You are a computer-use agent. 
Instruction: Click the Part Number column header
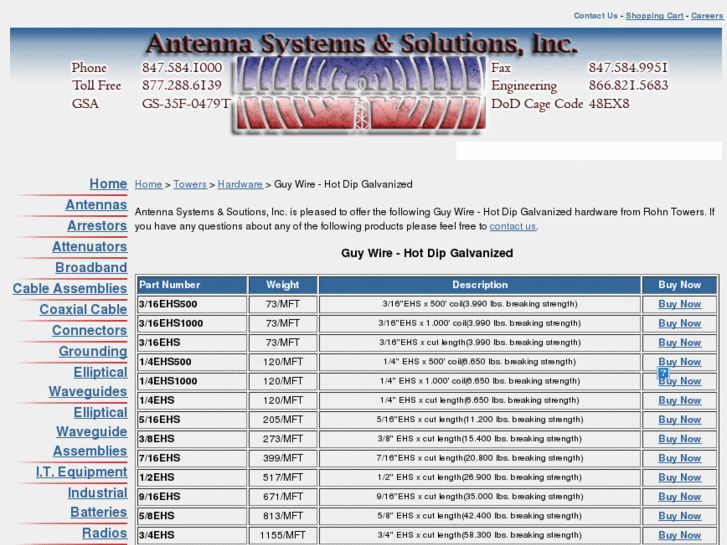click(x=192, y=285)
